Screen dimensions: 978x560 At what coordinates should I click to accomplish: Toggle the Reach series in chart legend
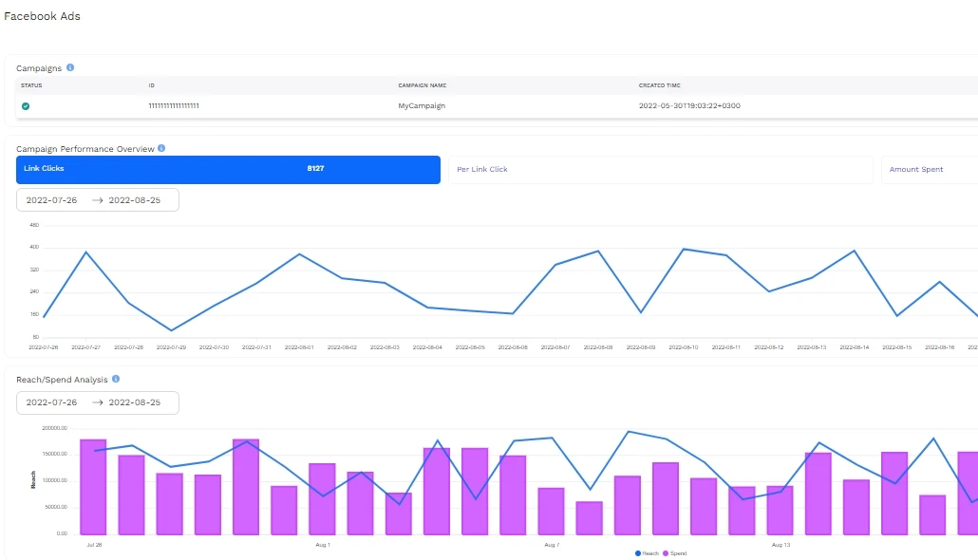tap(647, 553)
